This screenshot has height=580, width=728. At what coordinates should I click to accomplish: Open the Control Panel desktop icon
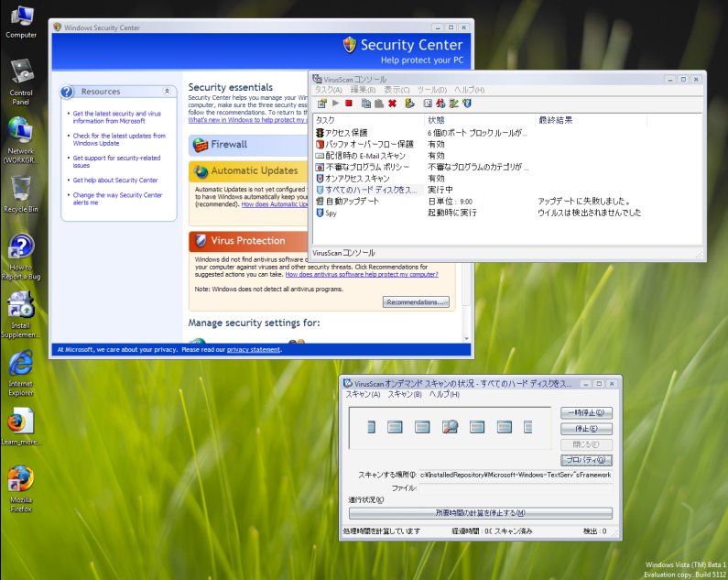click(x=21, y=82)
